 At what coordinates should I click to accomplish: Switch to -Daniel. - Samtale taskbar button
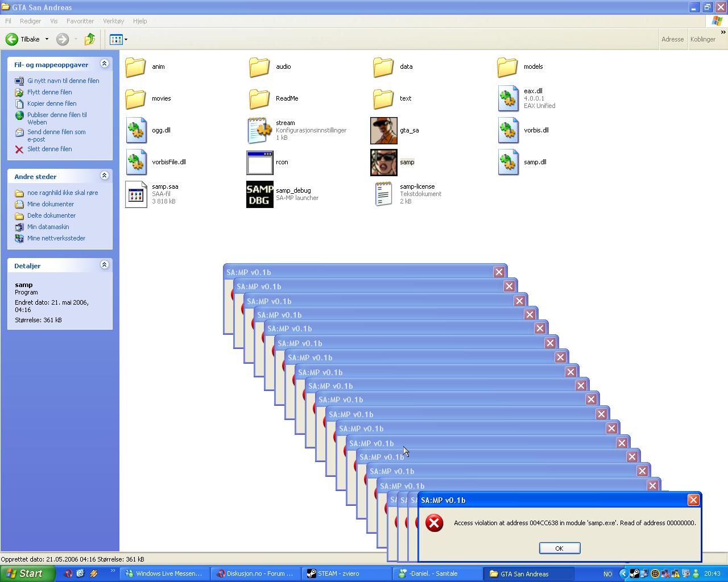click(x=437, y=573)
